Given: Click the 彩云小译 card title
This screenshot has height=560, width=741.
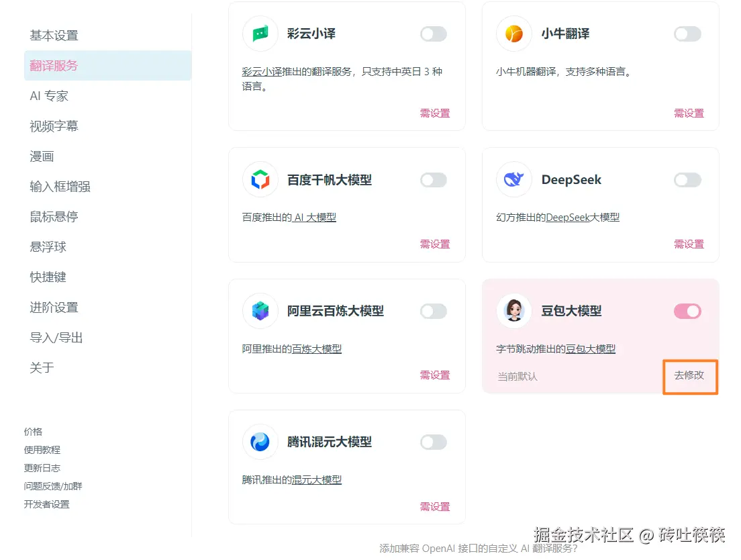Looking at the screenshot, I should [x=311, y=34].
